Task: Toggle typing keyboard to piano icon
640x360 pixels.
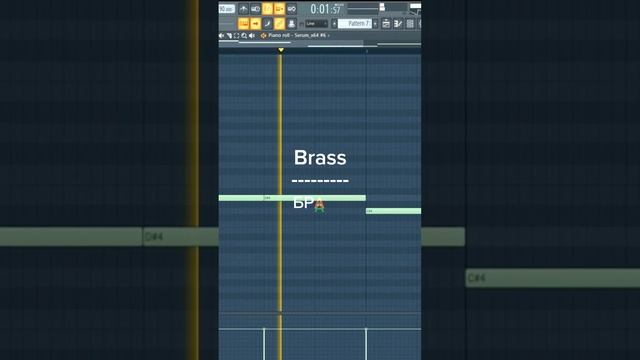Action: coord(243,24)
